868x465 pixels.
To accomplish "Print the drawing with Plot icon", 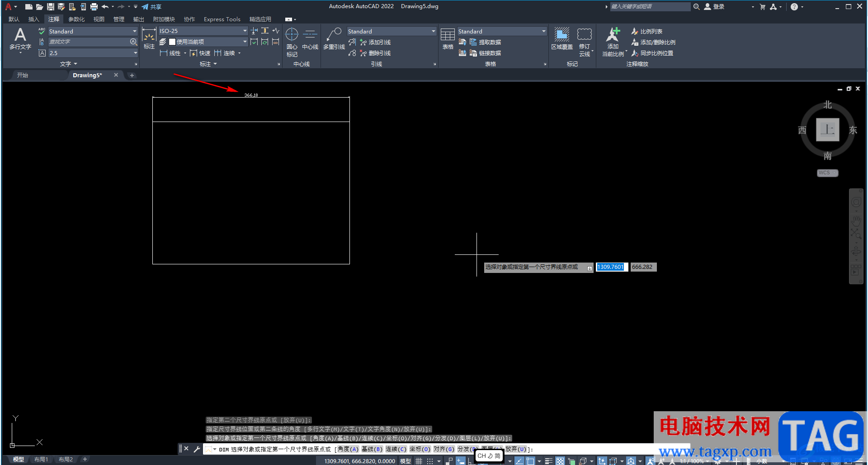I will [x=94, y=7].
